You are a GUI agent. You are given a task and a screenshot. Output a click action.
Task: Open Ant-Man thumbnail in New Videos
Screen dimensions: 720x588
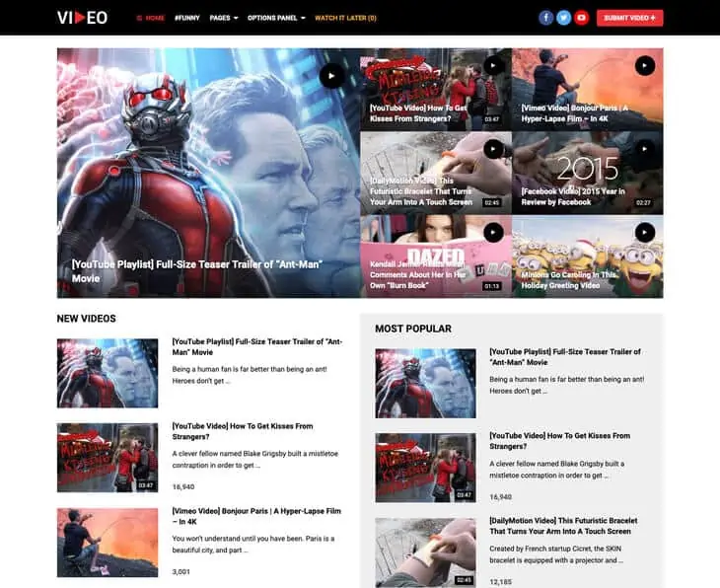(x=108, y=374)
